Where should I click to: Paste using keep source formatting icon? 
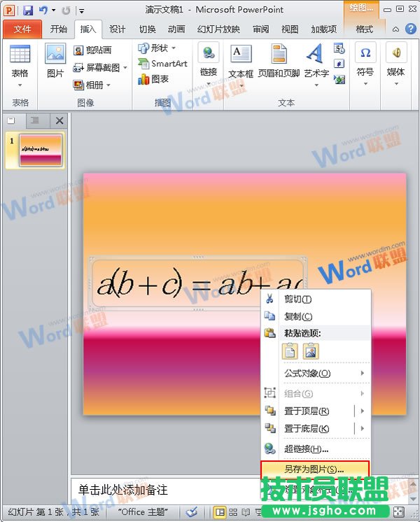pos(290,351)
